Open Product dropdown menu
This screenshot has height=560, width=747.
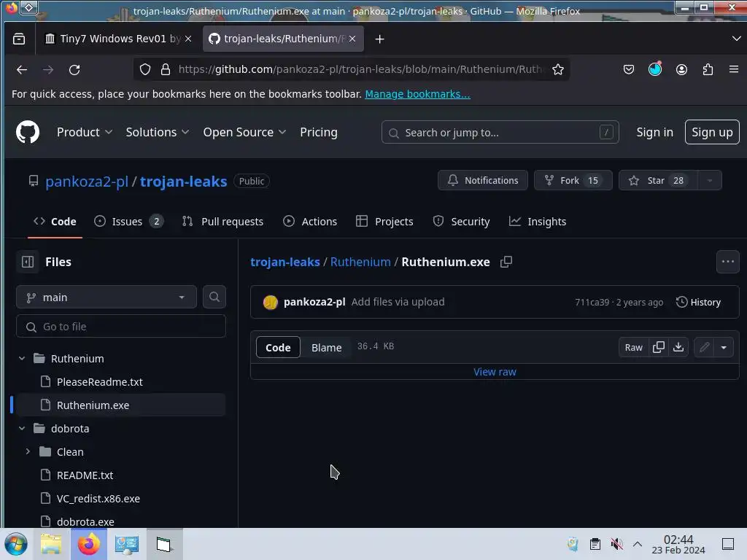85,132
